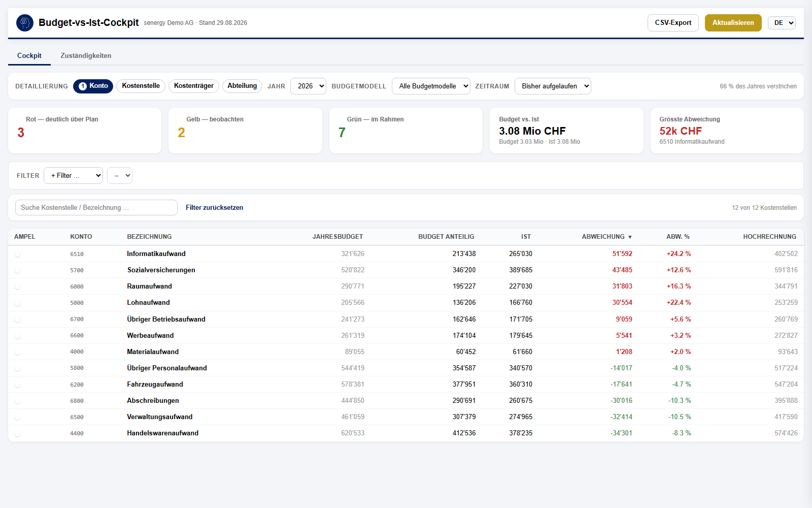The height and width of the screenshot is (508, 812).
Task: Open the Jahr 2026 dropdown
Action: (308, 86)
